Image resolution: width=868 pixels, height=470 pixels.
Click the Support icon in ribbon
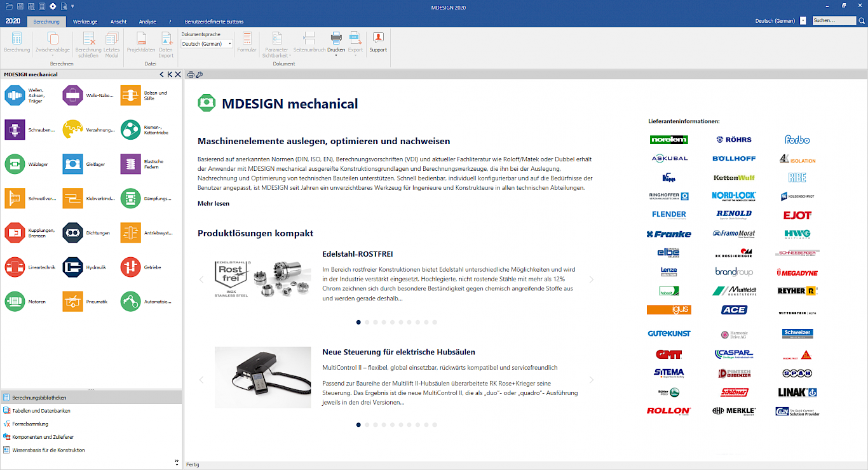(x=378, y=42)
